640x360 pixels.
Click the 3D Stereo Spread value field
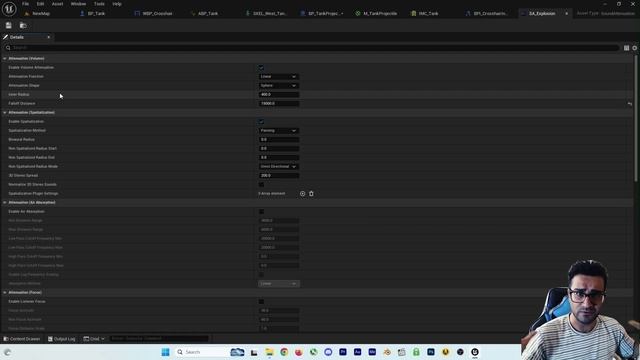(279, 176)
